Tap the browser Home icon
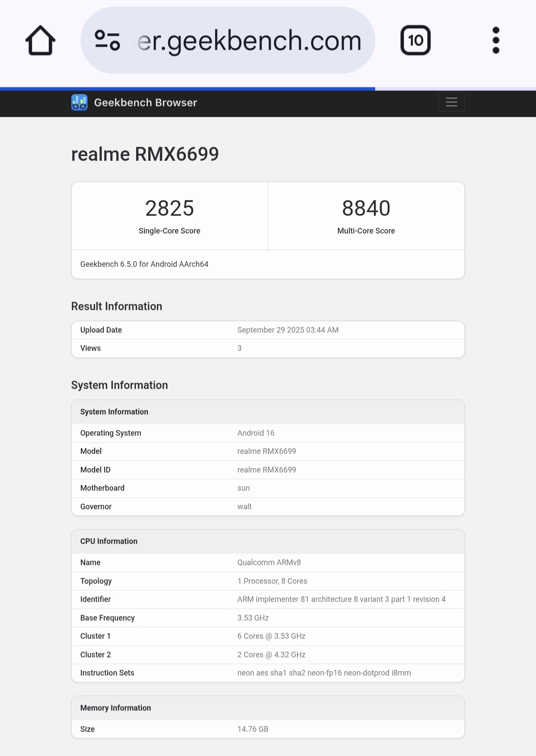536x756 pixels. 41,41
